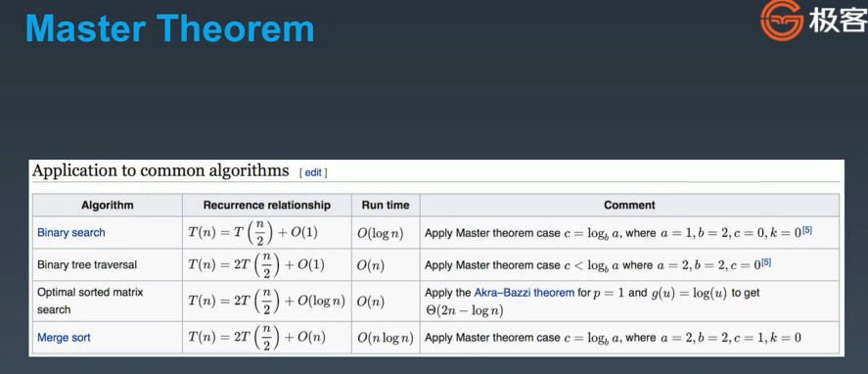The image size is (868, 374).
Task: Select the Recurrence relationship column header
Action: (267, 205)
